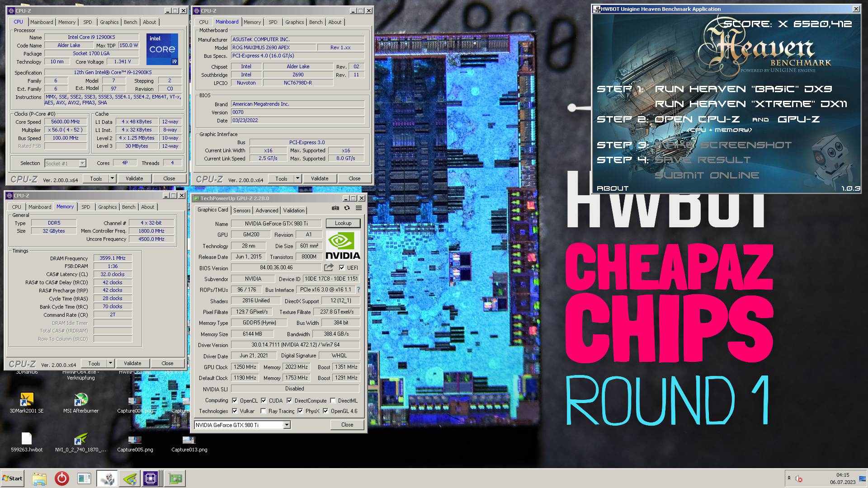Viewport: 868px width, 488px height.
Task: Open Tools dropdown arrow in CPU-Z motherboard window
Action: [x=297, y=178]
